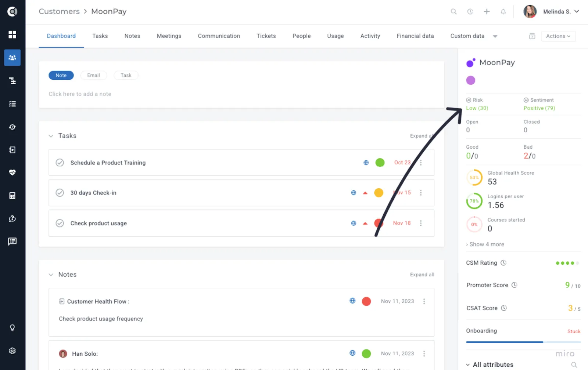The height and width of the screenshot is (370, 588).
Task: Mark Check product usage task complete
Action: coord(60,223)
